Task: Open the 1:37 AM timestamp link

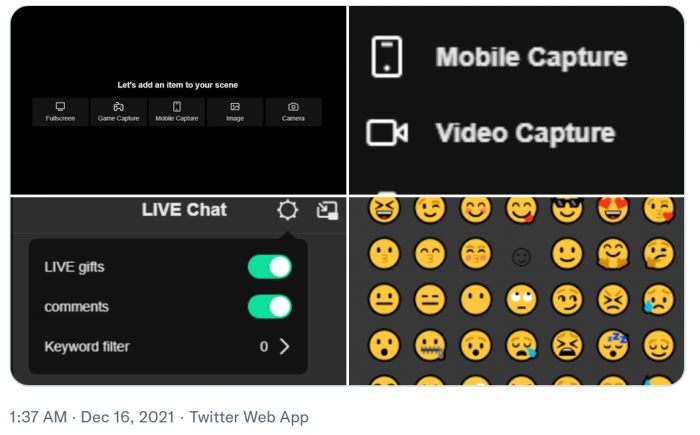Action: 37,417
